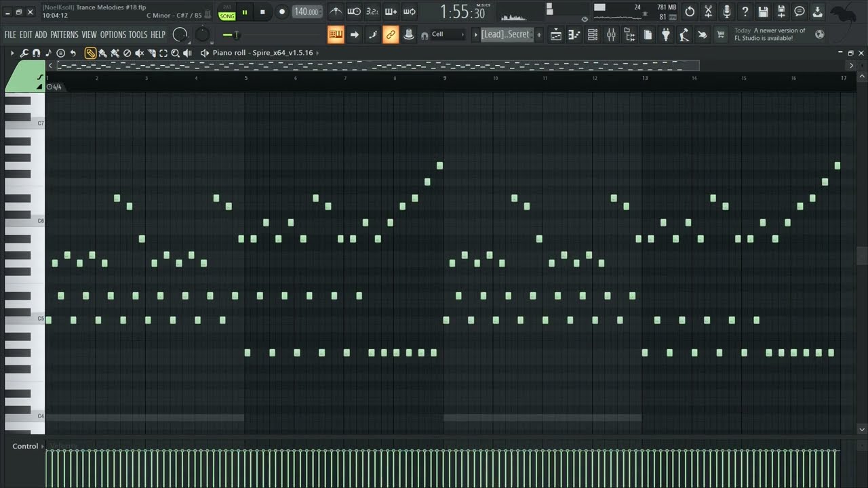Image resolution: width=868 pixels, height=488 pixels.
Task: Adjust the main pitch knob
Action: click(203, 34)
